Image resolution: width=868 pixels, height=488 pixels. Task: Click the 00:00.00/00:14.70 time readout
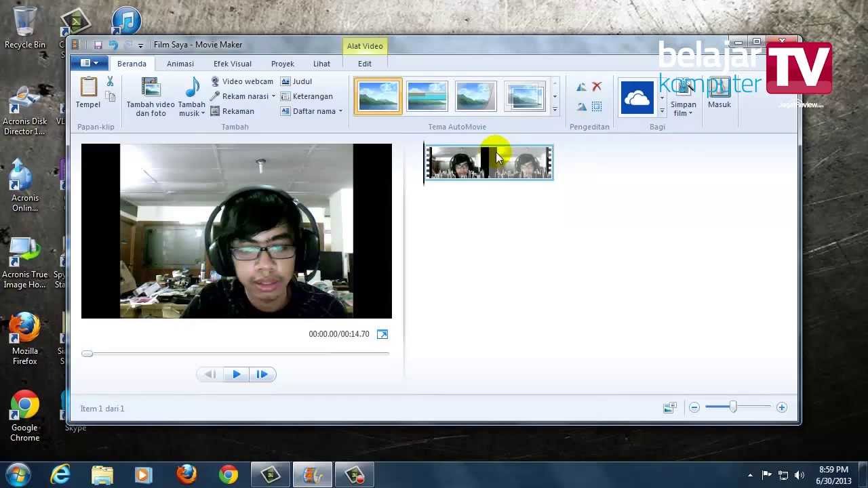coord(339,334)
